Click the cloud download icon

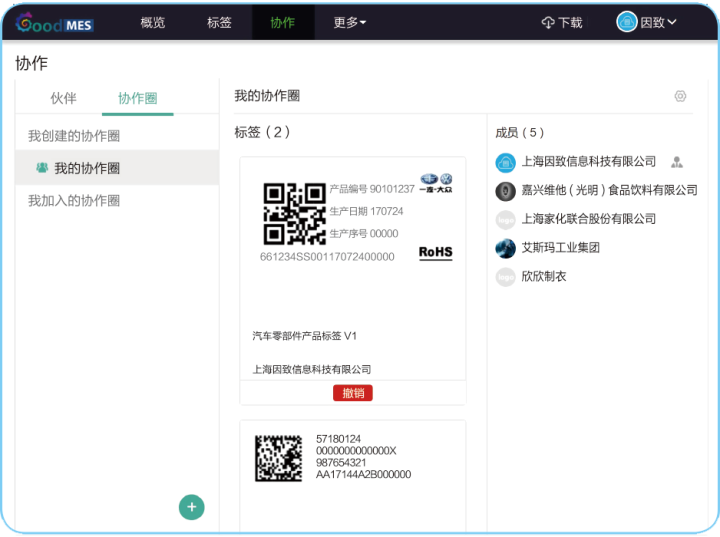point(548,23)
